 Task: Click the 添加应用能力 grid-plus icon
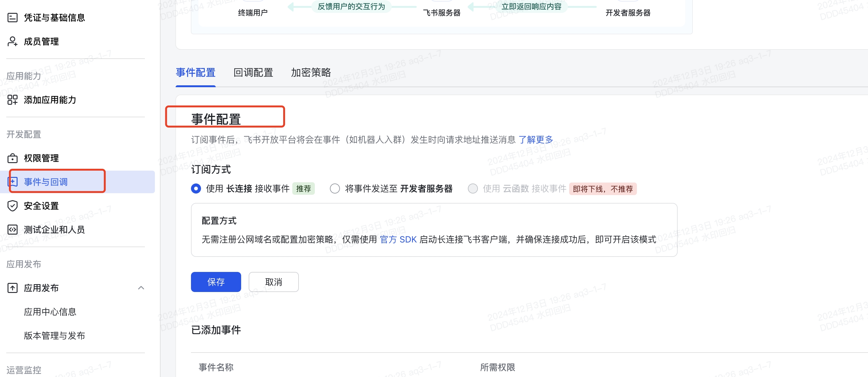click(13, 100)
